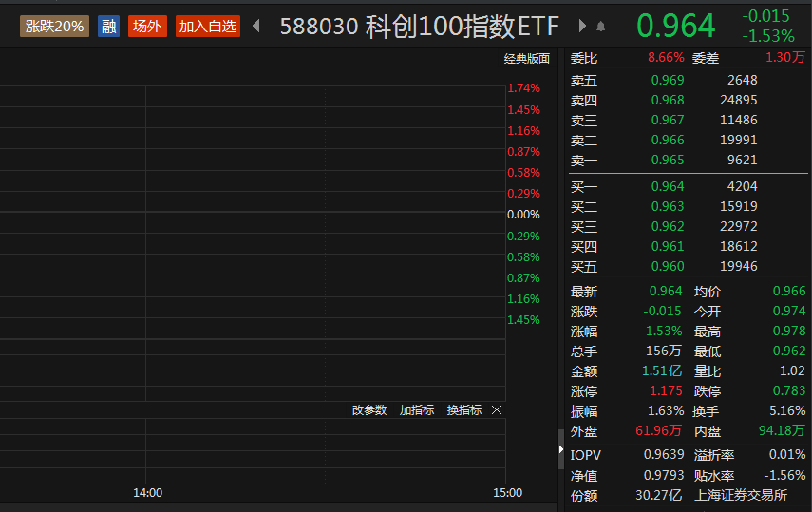Click the previous stock left arrow
Screen dimensions: 812x512
coord(255,26)
